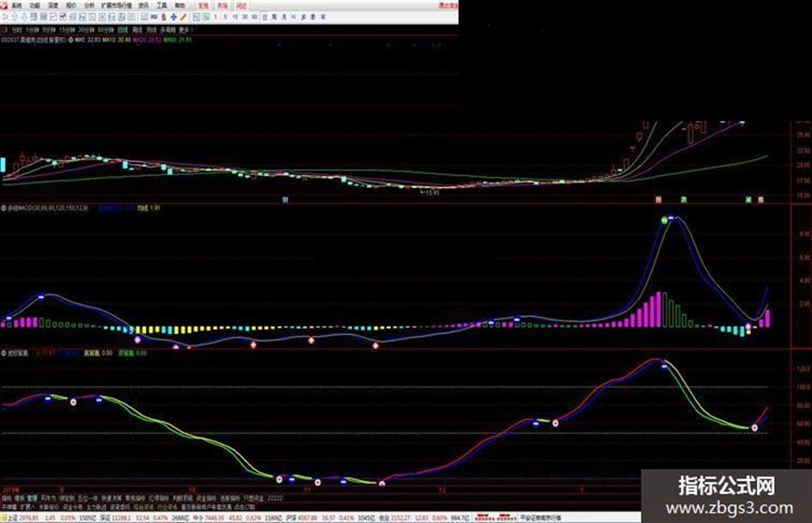Switch to the 60分钟 period tab

click(x=106, y=30)
